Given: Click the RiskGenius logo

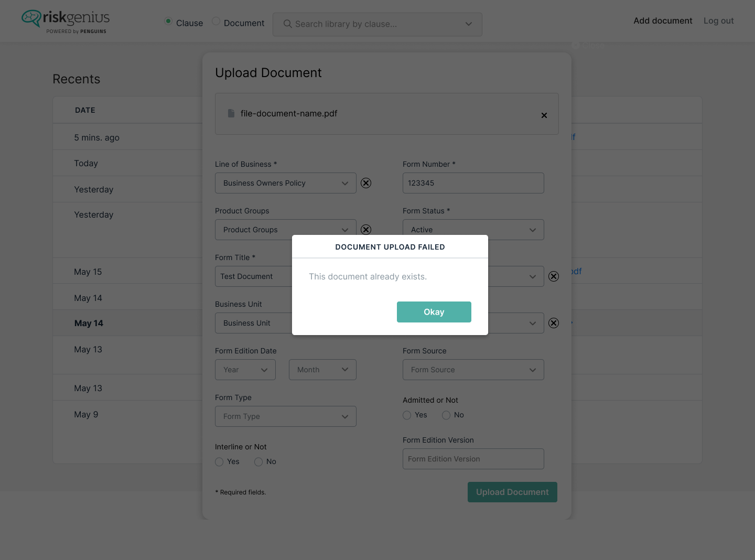Looking at the screenshot, I should [x=66, y=21].
